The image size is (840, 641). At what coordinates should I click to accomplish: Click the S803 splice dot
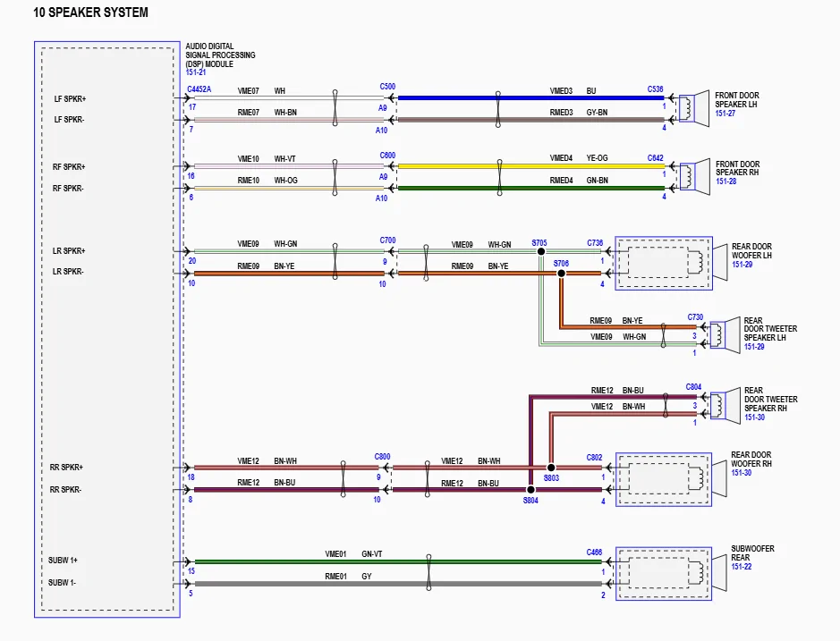(x=551, y=468)
